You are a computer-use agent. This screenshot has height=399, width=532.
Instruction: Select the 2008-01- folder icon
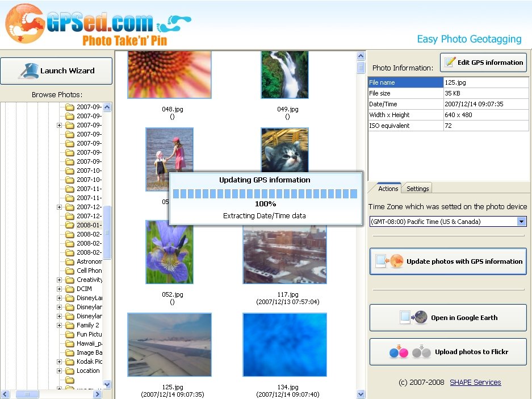[70, 225]
